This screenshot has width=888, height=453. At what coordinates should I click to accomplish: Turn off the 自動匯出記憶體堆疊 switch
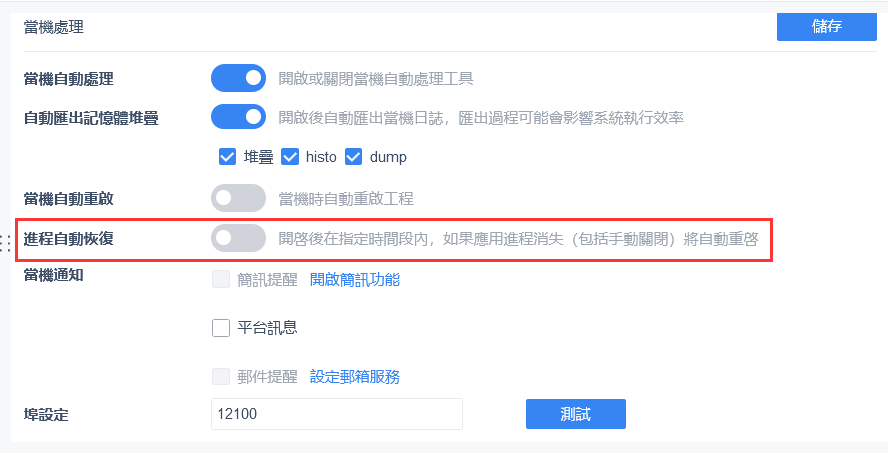click(x=238, y=117)
